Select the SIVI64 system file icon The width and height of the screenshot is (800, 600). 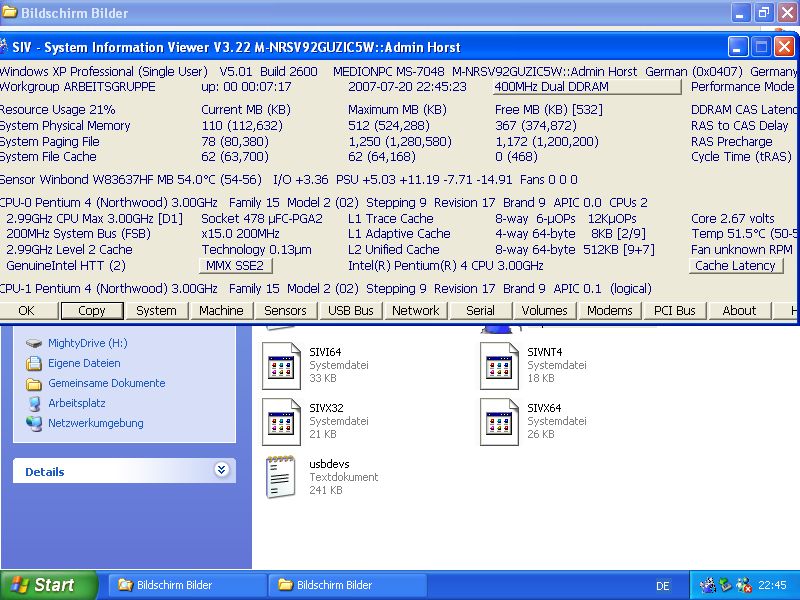point(282,365)
